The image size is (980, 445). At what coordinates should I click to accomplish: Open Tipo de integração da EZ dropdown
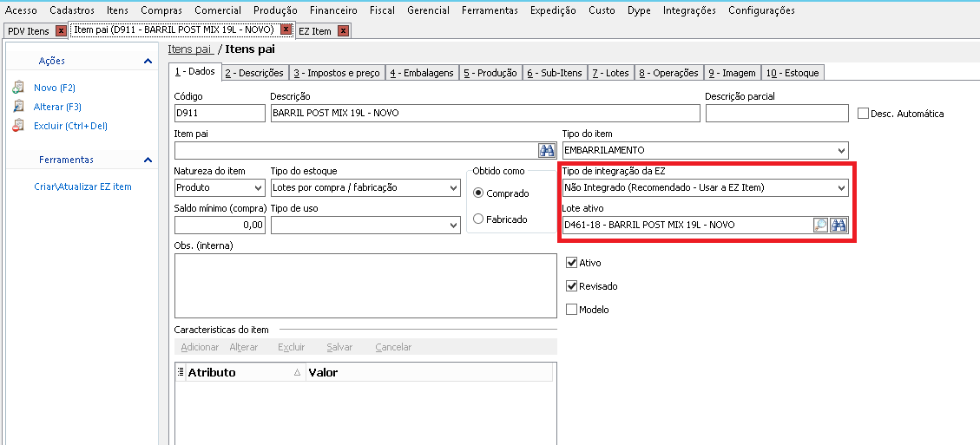point(842,187)
